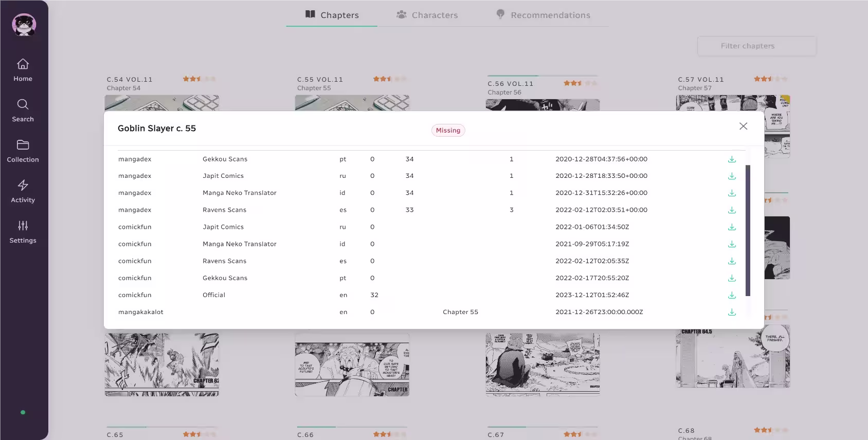Click the "mangakakalot" source cell
The image size is (868, 440).
pyautogui.click(x=141, y=312)
